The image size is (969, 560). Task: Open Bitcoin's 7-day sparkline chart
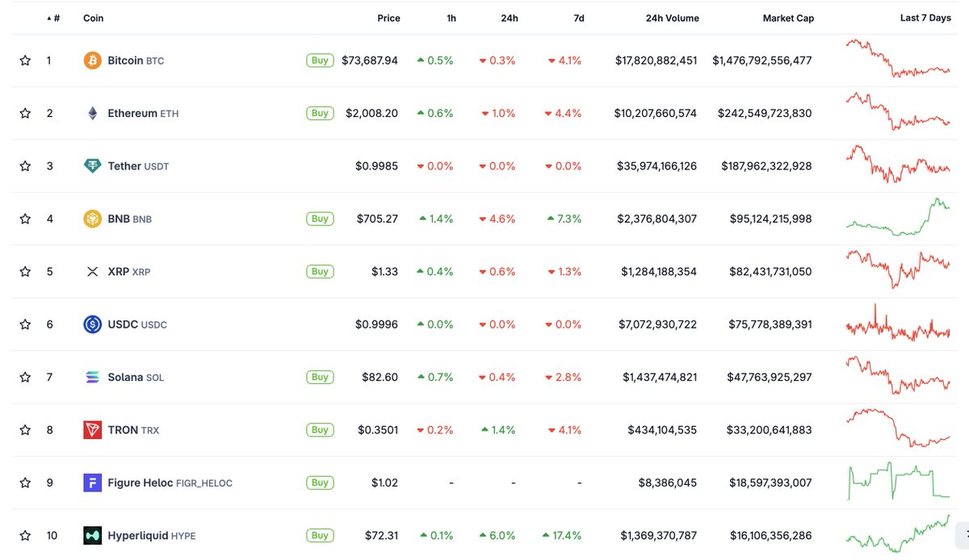[898, 59]
